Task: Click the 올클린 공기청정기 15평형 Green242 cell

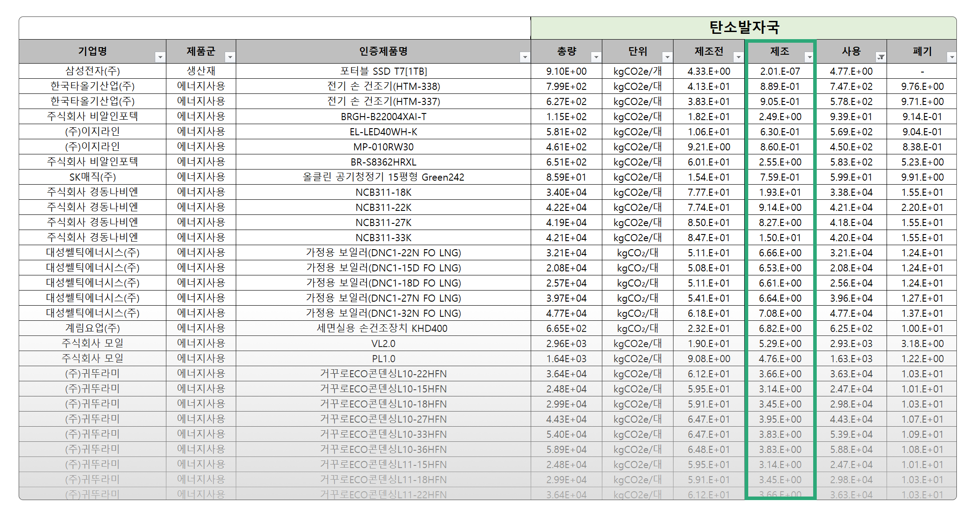Action: [383, 177]
